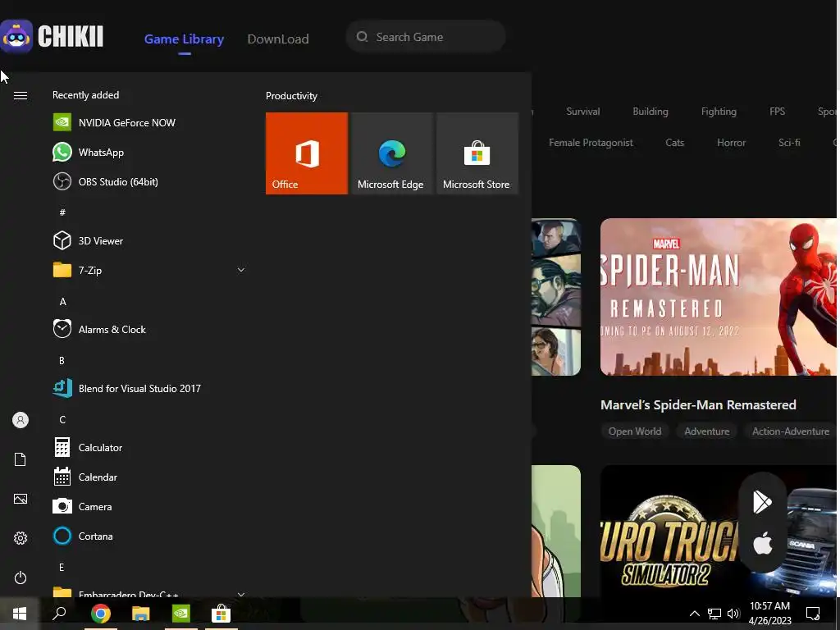
Task: Filter by Horror tag
Action: click(731, 143)
